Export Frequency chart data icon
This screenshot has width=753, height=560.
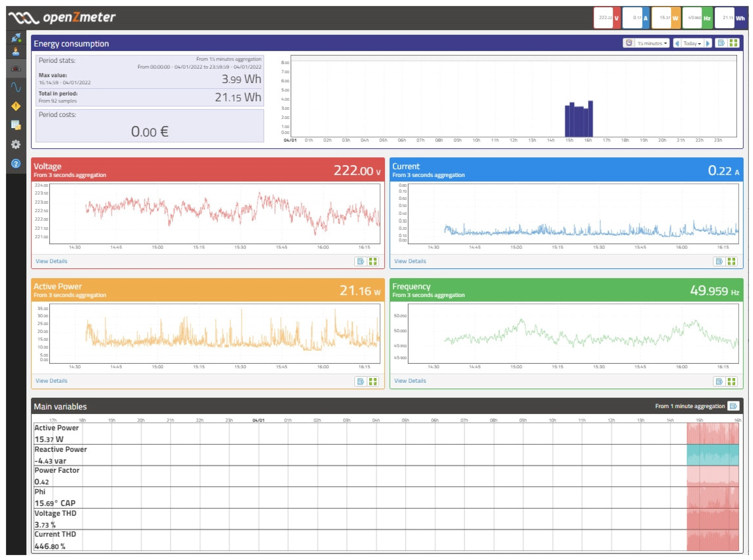click(x=719, y=381)
